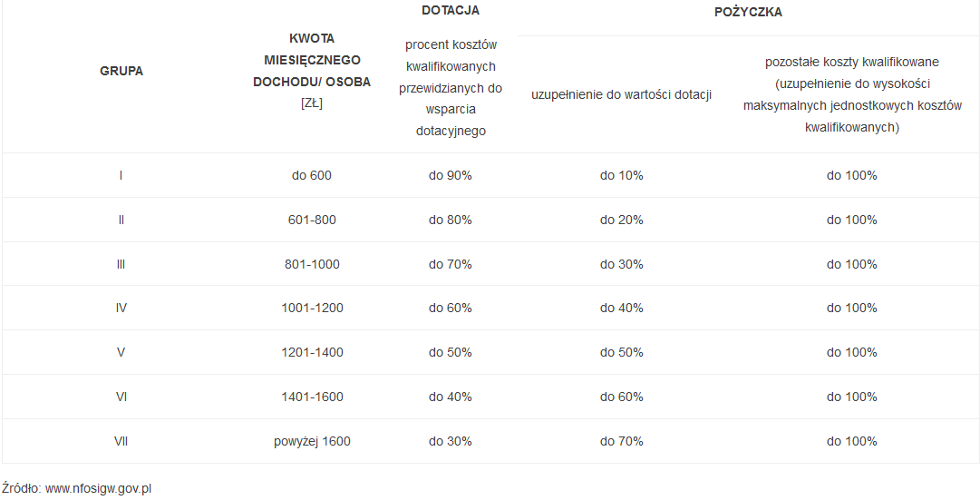The height and width of the screenshot is (500, 980).
Task: Click the 'do 90%' grant cell
Action: pos(450,176)
